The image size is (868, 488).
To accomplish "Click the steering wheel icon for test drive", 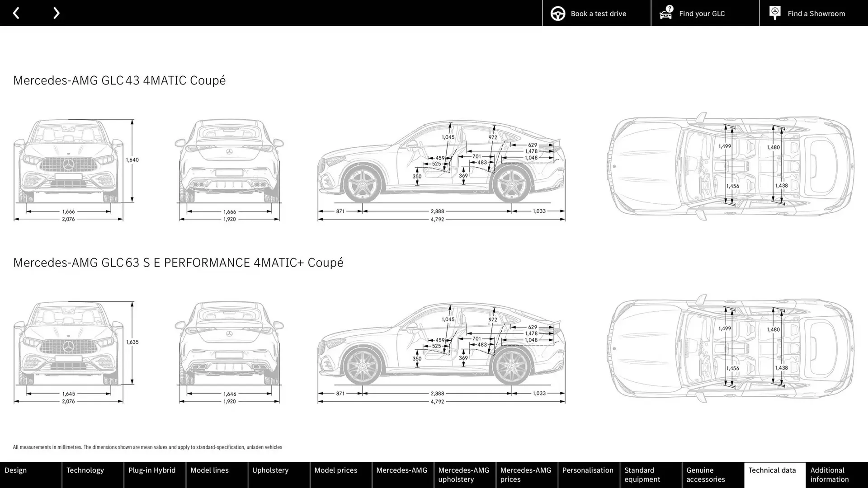I will coord(557,13).
